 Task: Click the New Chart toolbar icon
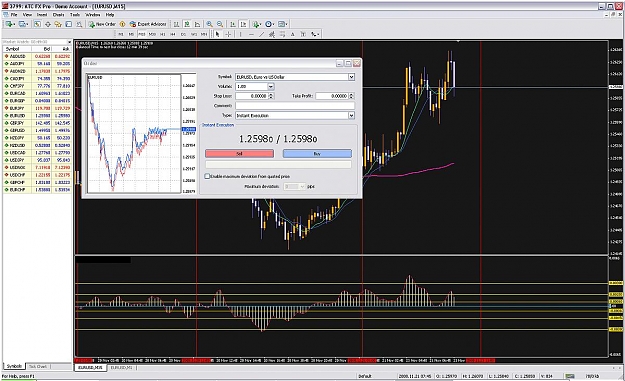[x=10, y=24]
